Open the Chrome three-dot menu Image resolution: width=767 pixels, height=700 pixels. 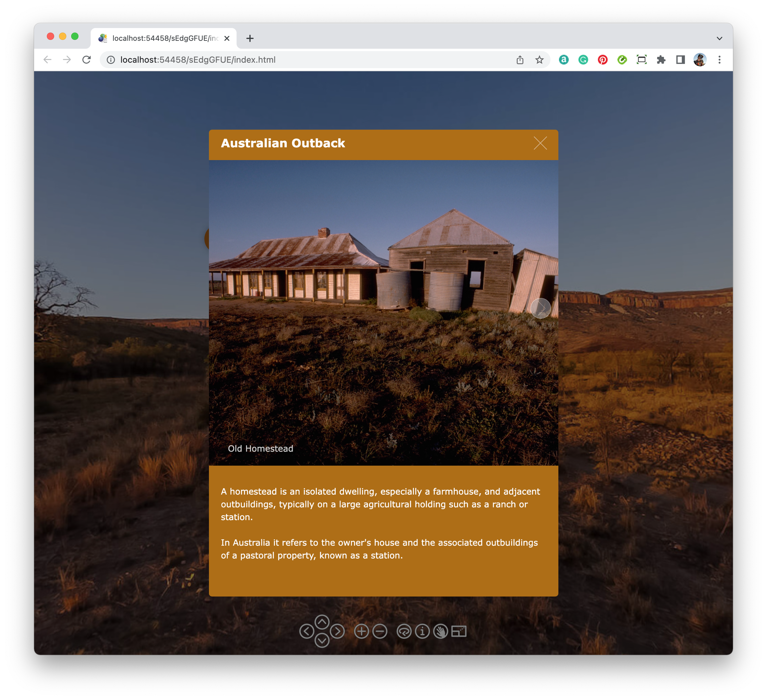coord(719,60)
